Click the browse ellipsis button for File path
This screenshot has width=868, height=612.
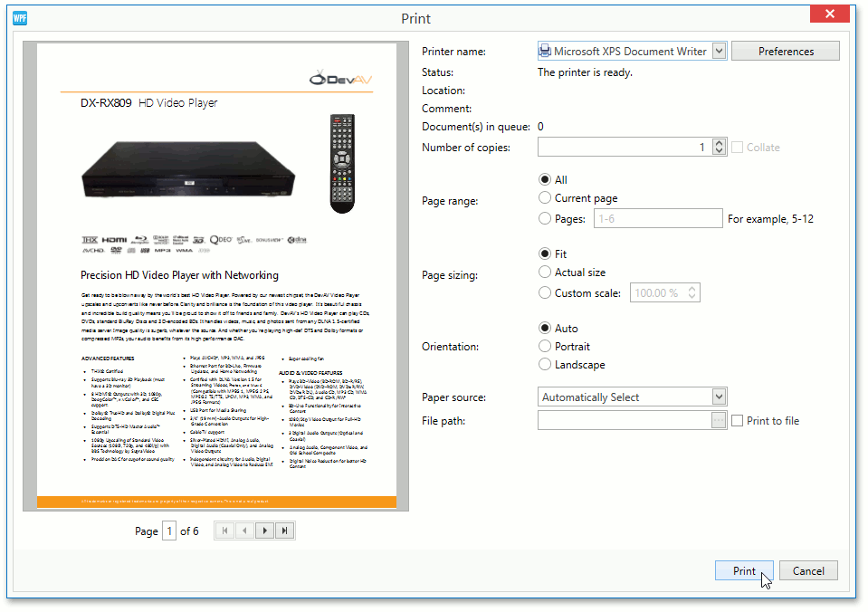click(719, 420)
